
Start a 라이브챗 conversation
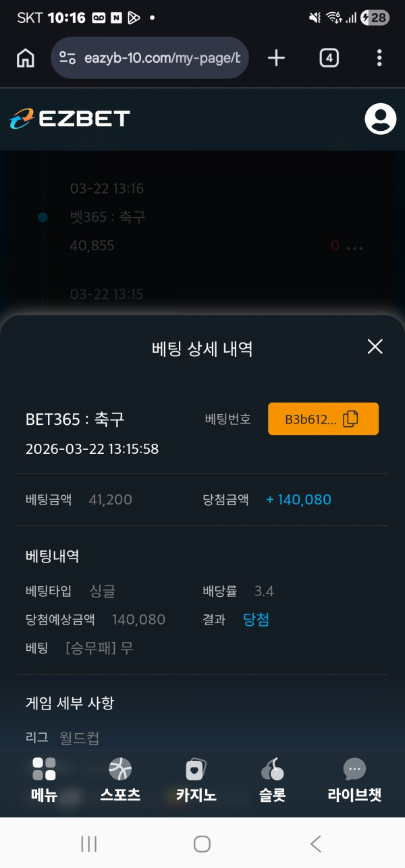[354, 780]
